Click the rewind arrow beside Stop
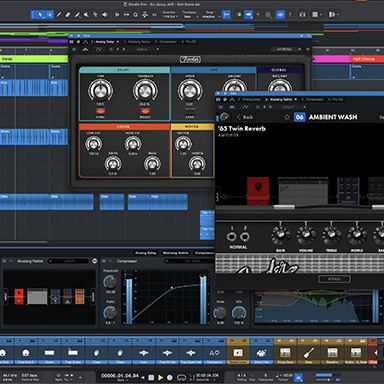 (143, 377)
